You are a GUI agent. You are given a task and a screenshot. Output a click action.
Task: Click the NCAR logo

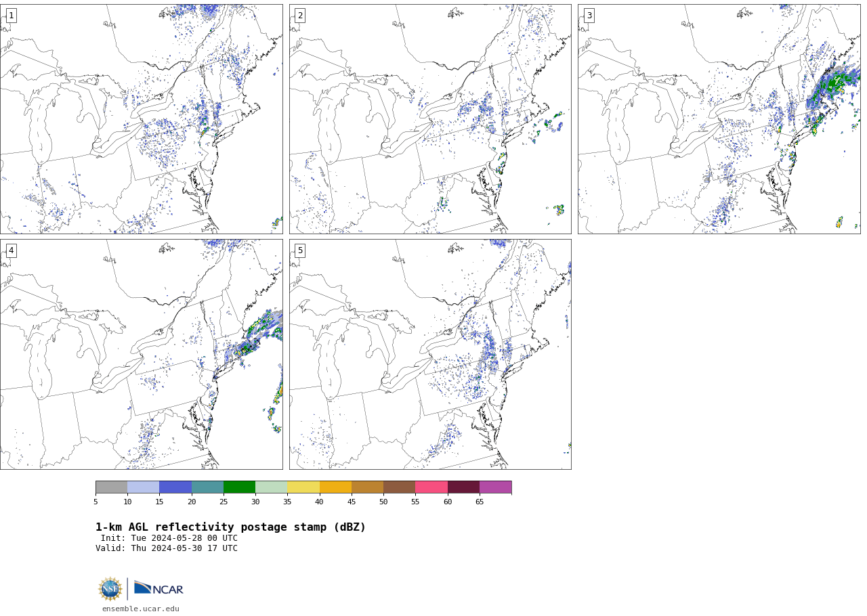(158, 589)
